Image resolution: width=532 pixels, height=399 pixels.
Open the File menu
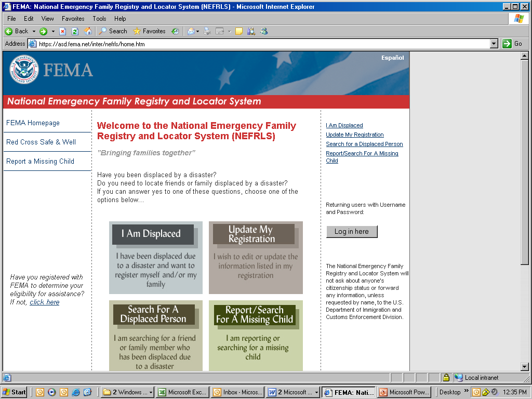point(11,19)
